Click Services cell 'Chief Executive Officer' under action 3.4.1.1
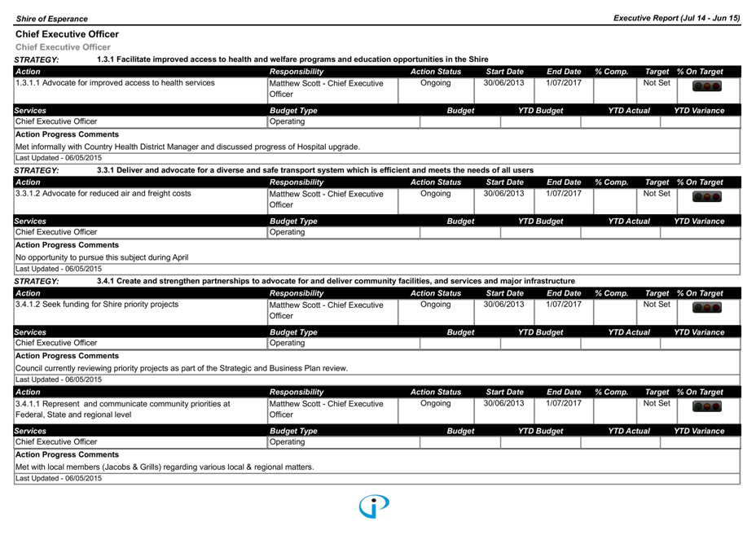 coord(56,441)
